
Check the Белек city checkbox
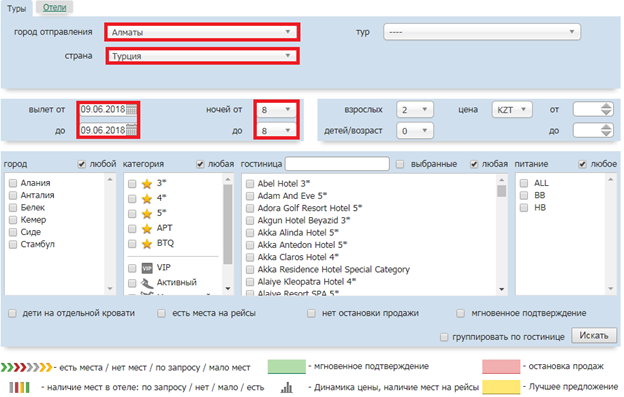tap(13, 208)
